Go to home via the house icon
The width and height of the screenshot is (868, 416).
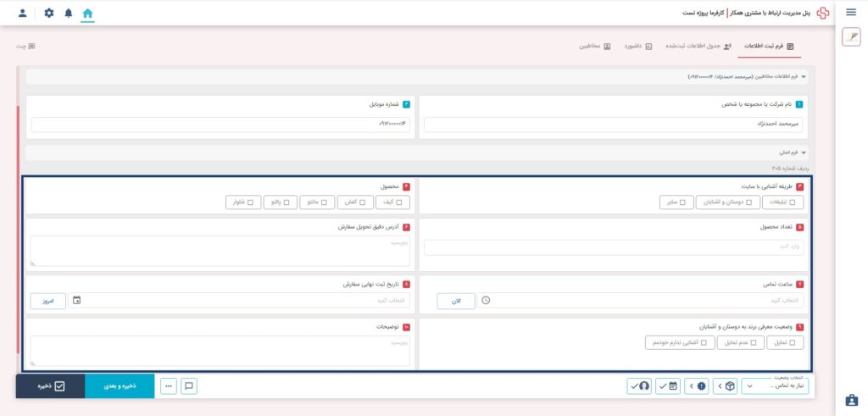pyautogui.click(x=87, y=14)
